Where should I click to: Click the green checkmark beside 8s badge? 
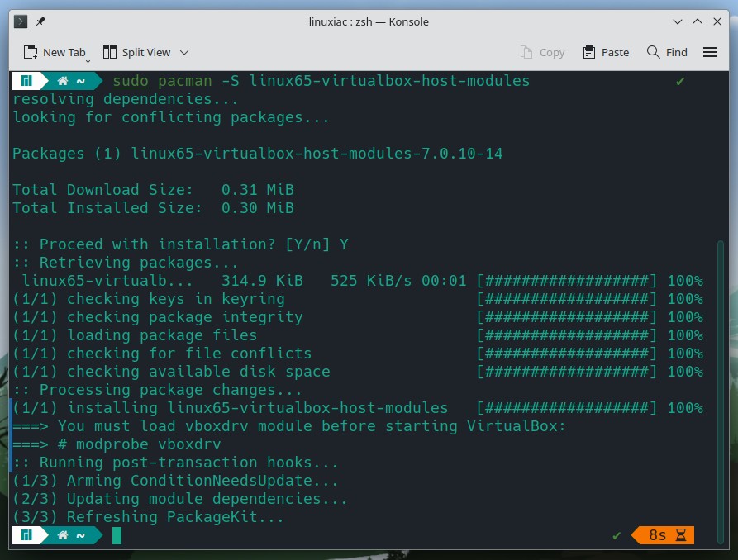click(617, 535)
